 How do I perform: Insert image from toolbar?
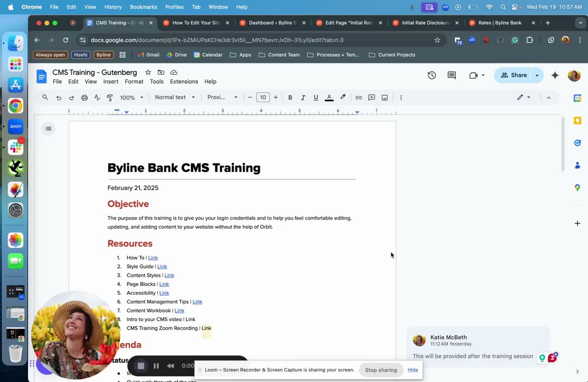pos(384,97)
